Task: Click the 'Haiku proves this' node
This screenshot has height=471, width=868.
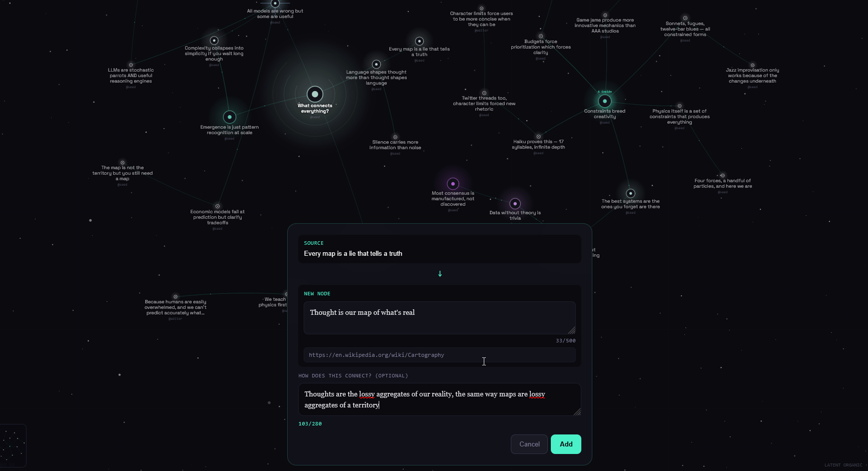Action: click(x=538, y=137)
